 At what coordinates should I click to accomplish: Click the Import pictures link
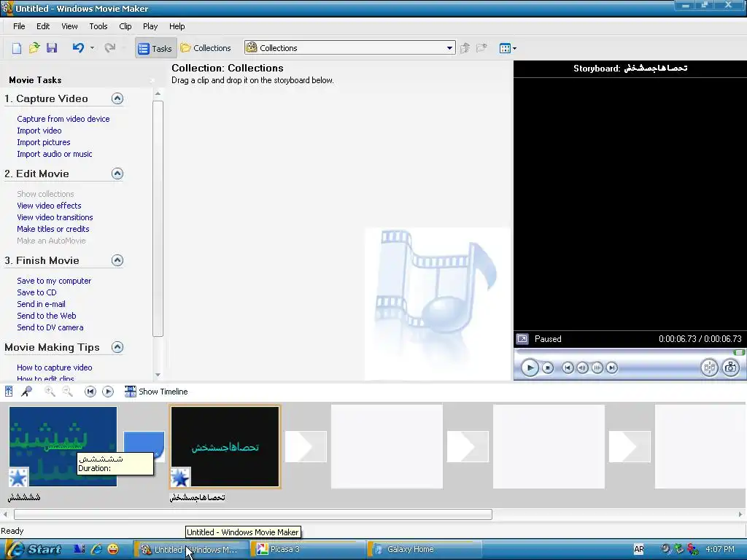pos(43,142)
